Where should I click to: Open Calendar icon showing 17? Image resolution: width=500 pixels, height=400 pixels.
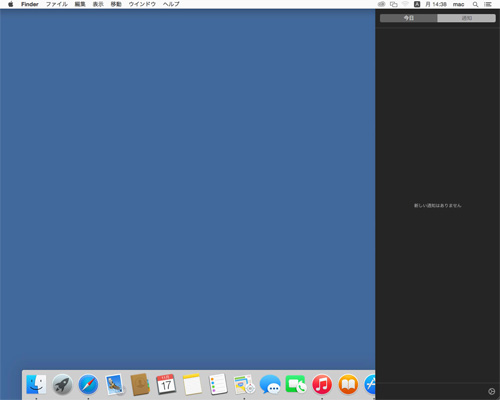point(166,384)
